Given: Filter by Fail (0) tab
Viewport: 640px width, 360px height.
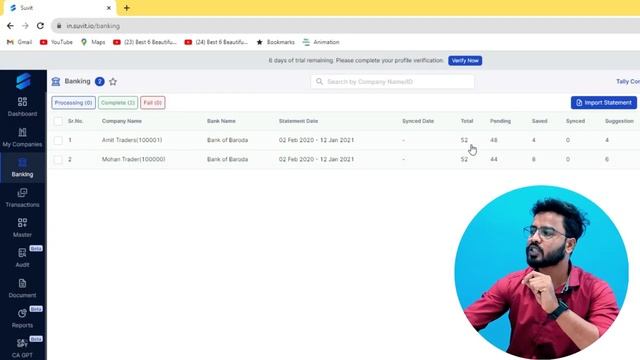Looking at the screenshot, I should pos(153,102).
